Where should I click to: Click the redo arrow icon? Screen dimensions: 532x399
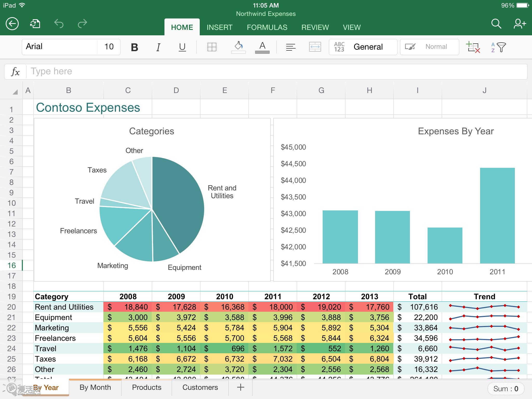(82, 24)
